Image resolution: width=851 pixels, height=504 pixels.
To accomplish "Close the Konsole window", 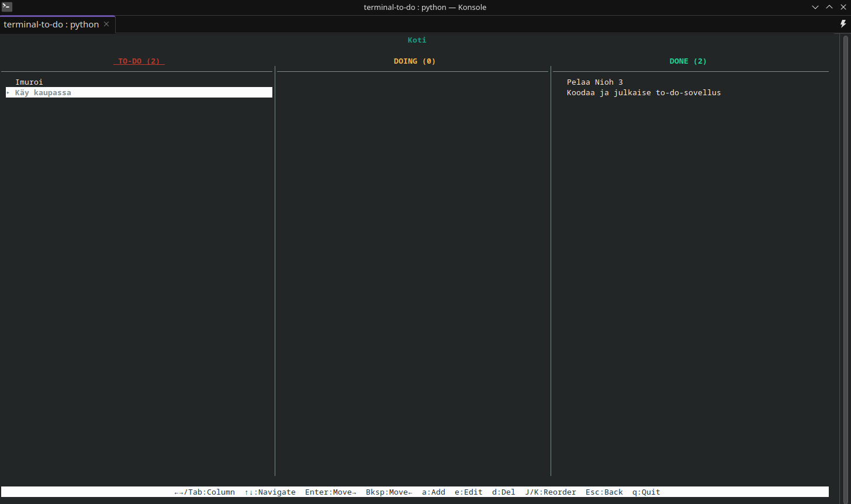I will pos(843,7).
